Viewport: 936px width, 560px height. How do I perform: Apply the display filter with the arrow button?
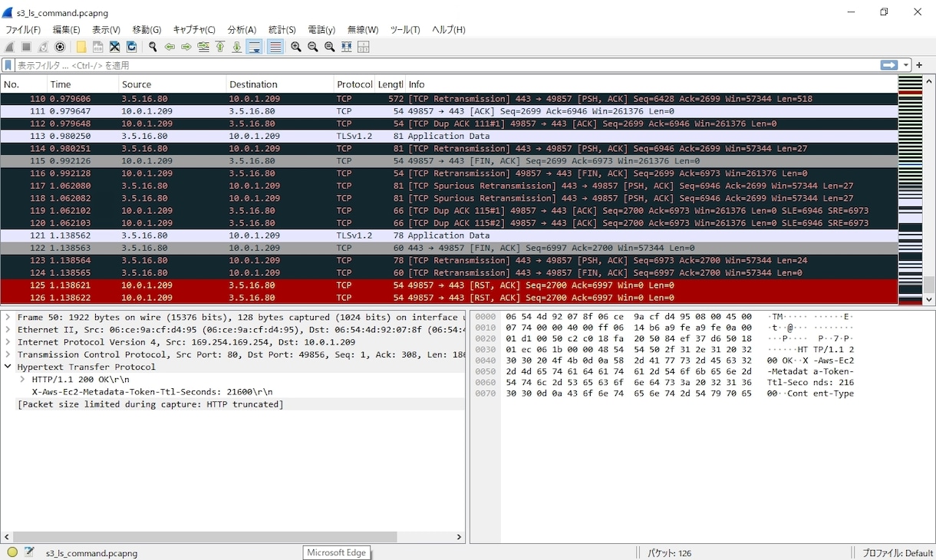pos(889,65)
